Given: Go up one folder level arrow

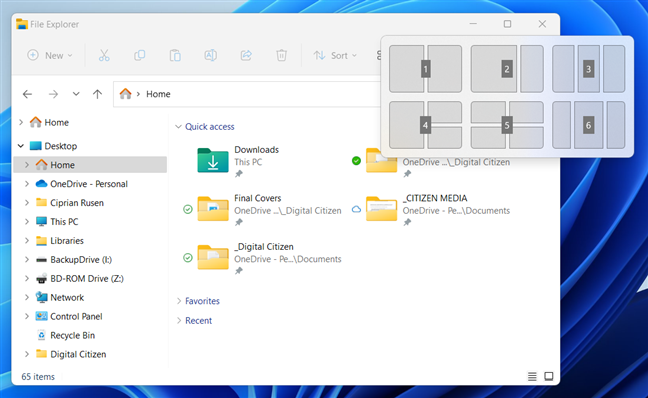Looking at the screenshot, I should 98,94.
